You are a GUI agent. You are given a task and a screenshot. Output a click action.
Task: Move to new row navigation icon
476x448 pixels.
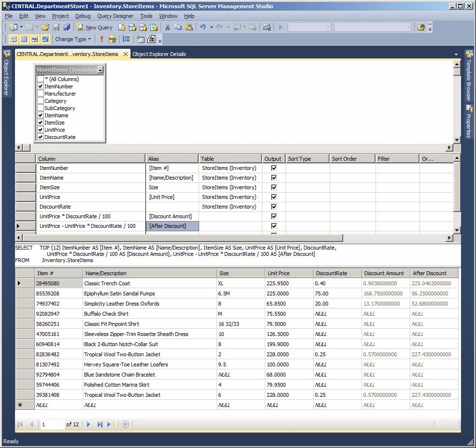click(x=111, y=424)
